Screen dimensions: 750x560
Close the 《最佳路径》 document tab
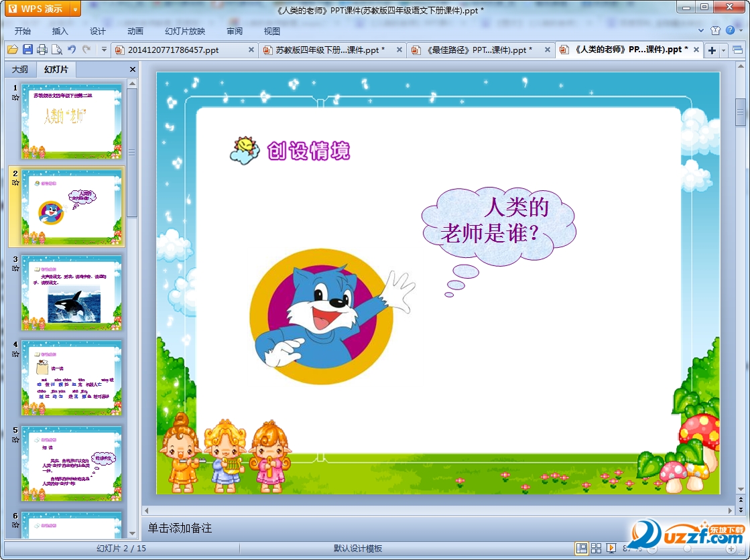pos(548,50)
